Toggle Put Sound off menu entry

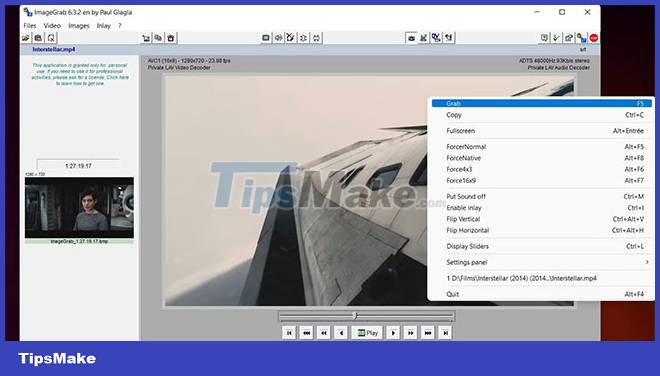click(x=542, y=196)
